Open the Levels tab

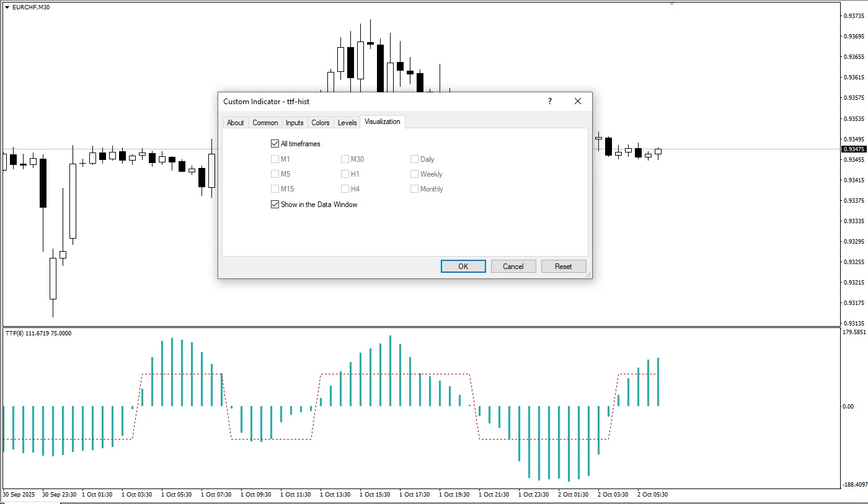347,123
